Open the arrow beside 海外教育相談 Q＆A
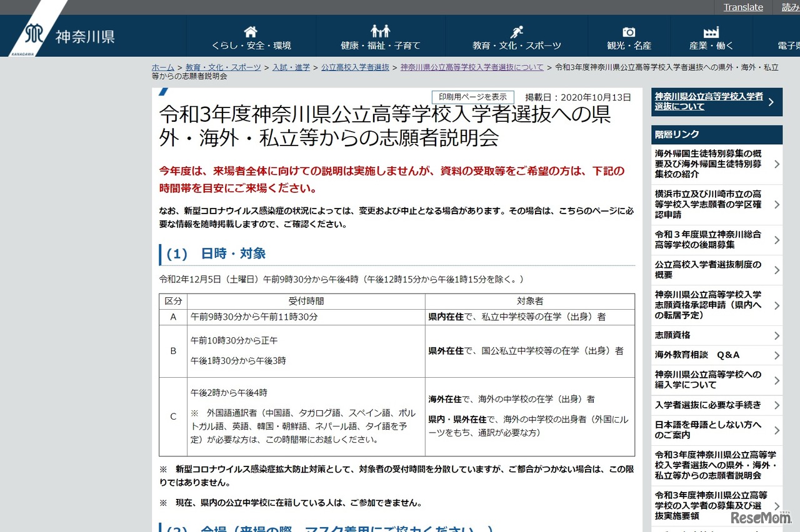The image size is (800, 532). click(777, 355)
